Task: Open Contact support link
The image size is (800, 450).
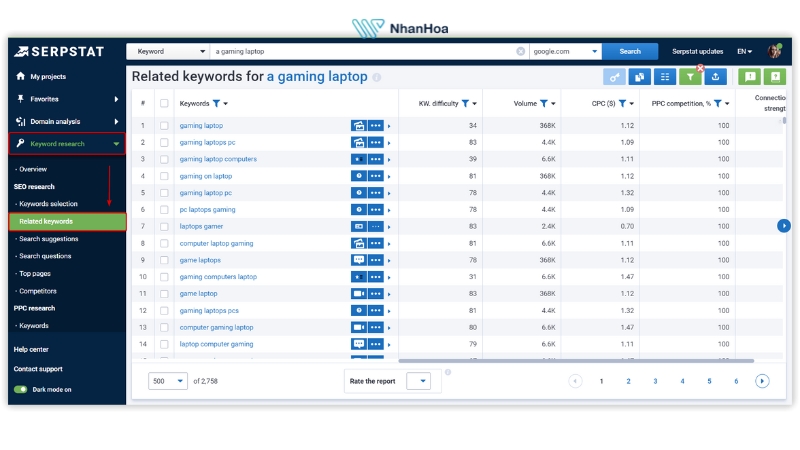Action: tap(38, 369)
